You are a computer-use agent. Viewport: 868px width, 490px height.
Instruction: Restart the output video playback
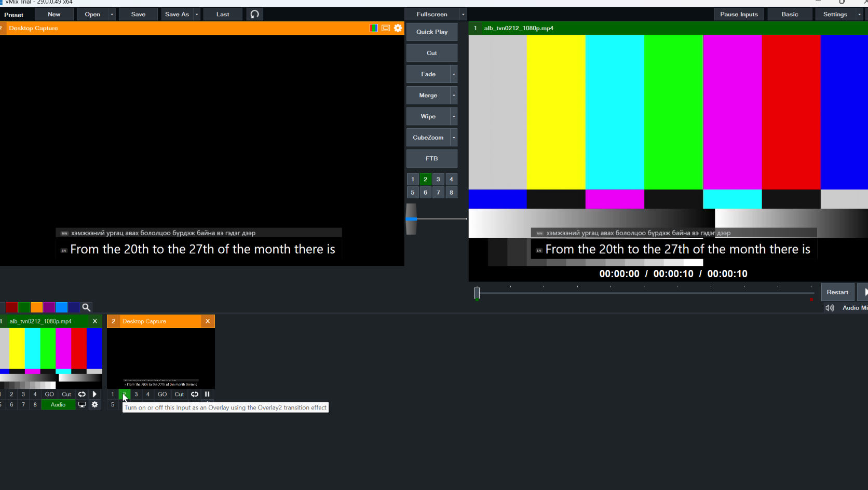pyautogui.click(x=837, y=292)
